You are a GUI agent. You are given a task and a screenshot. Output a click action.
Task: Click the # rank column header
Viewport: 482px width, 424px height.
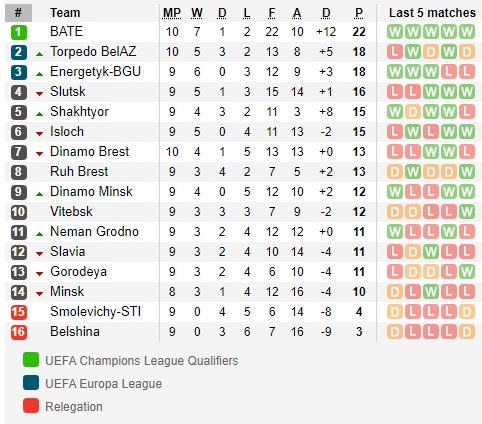click(19, 13)
